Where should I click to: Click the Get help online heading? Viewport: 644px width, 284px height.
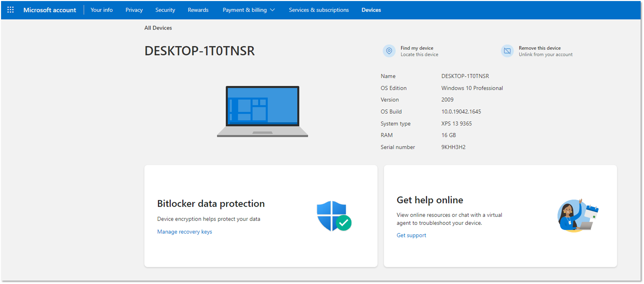pyautogui.click(x=430, y=200)
